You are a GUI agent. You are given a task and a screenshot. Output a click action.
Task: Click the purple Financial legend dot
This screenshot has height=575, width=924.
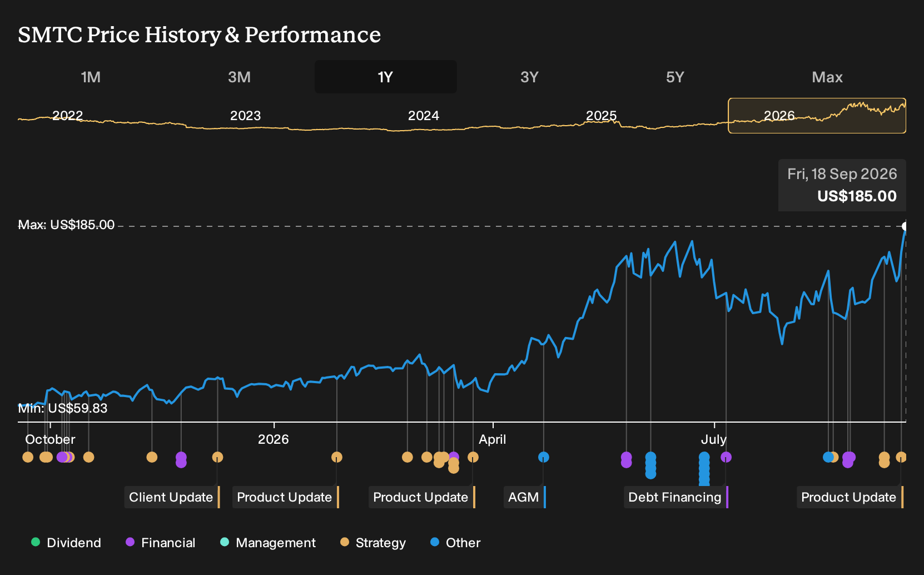tap(130, 542)
